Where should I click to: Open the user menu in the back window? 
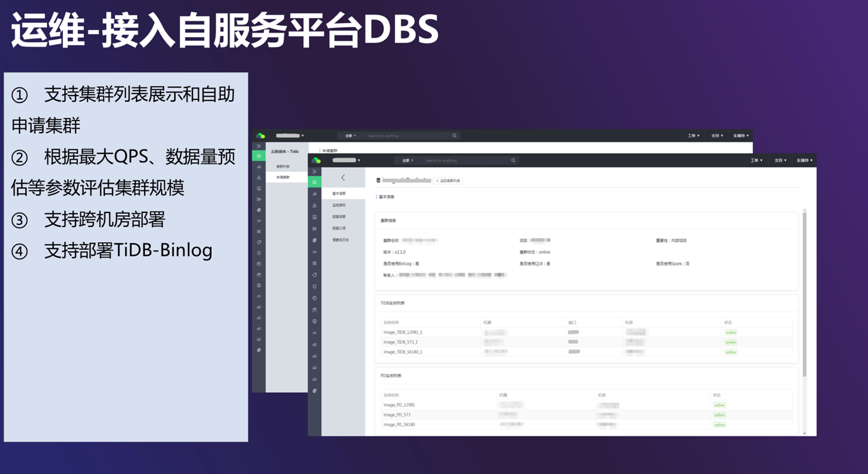point(740,136)
